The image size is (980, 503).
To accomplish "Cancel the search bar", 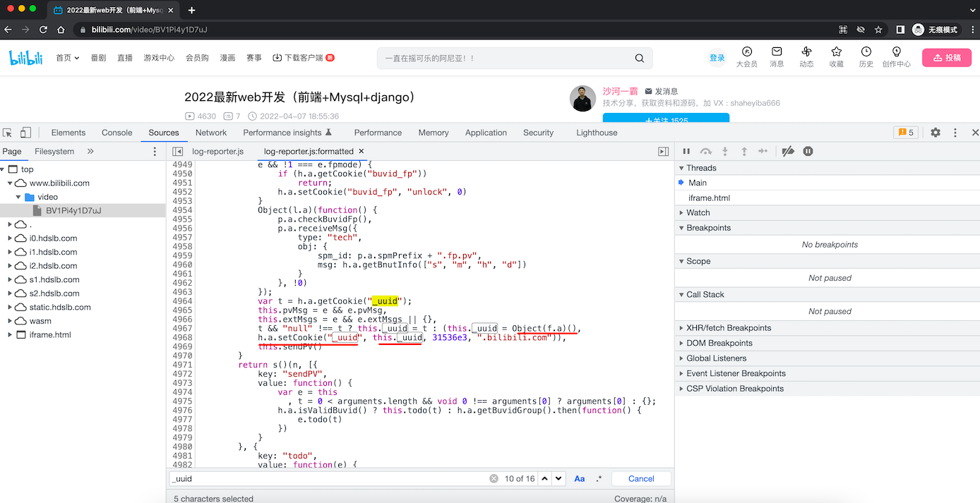I will point(641,478).
